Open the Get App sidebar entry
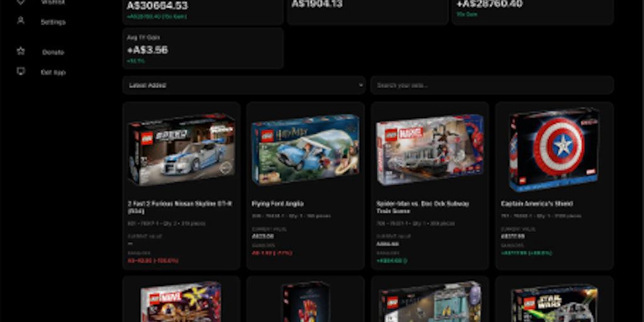 coord(53,72)
